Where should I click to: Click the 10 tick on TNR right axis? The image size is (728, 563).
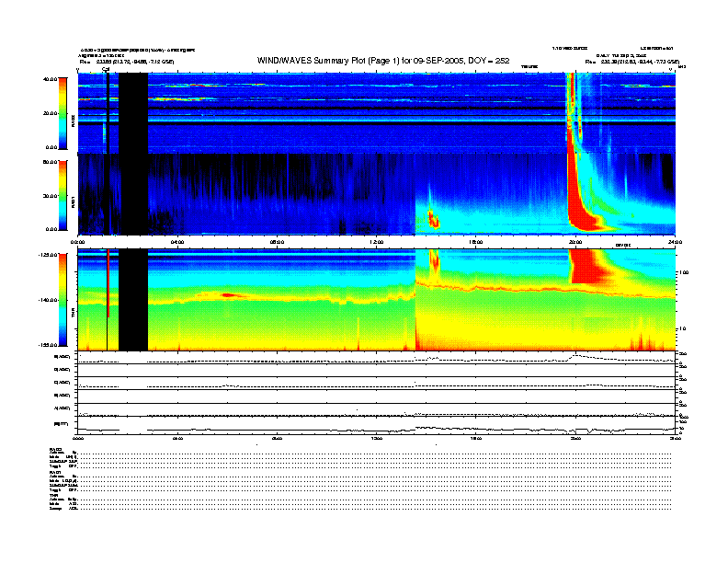coord(685,329)
